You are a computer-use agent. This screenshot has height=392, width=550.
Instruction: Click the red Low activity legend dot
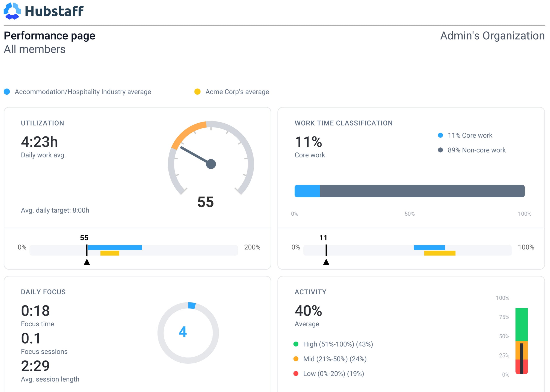point(296,374)
